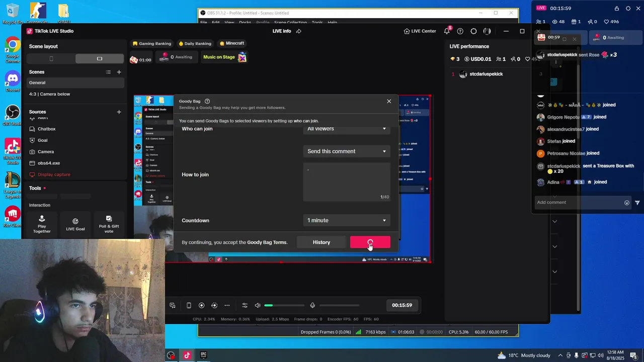Screen dimensions: 644x362
Task: Open Daily Ranking chip
Action: (195, 43)
